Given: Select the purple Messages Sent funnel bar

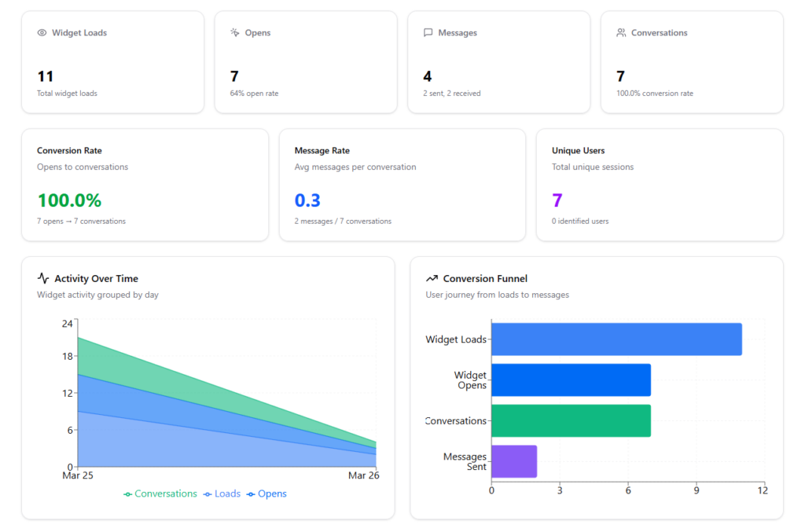Looking at the screenshot, I should coord(514,462).
